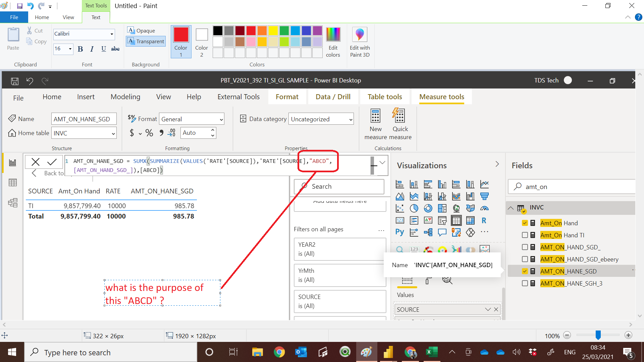
Task: Open the Home table INVC dropdown
Action: [x=84, y=133]
